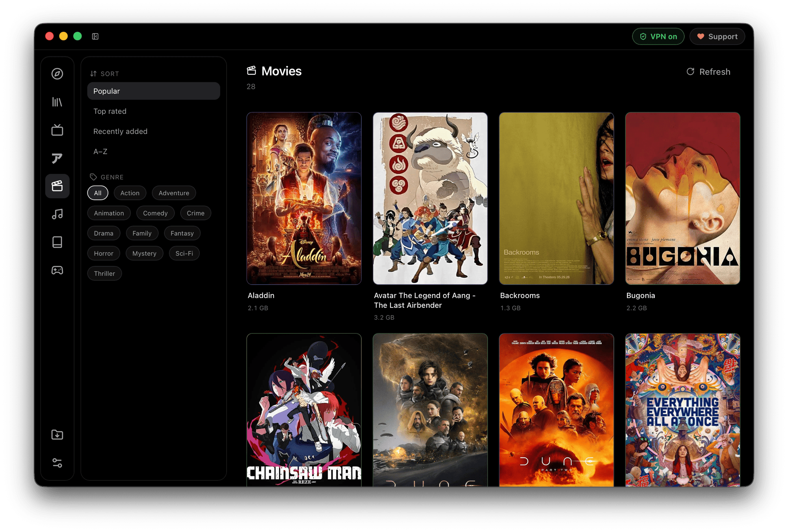The width and height of the screenshot is (788, 532).
Task: Click the 2.2 GB size under Bugonia
Action: [636, 308]
